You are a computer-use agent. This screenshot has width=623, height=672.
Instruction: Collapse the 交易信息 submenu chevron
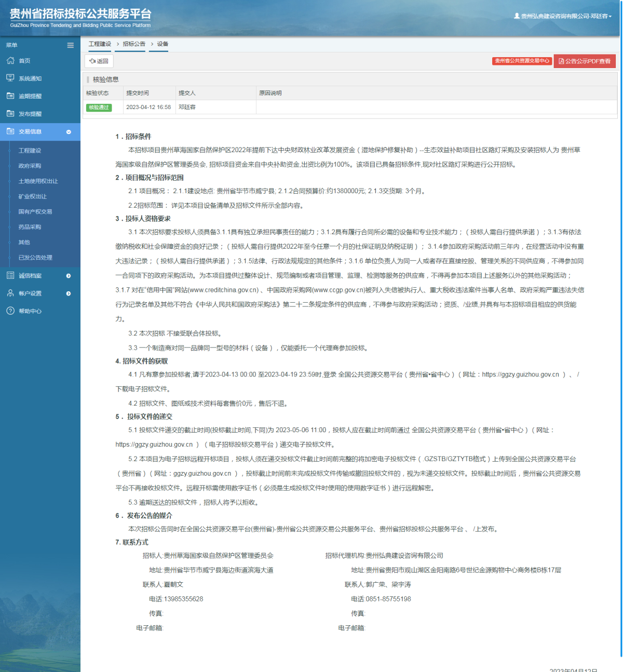pyautogui.click(x=68, y=132)
